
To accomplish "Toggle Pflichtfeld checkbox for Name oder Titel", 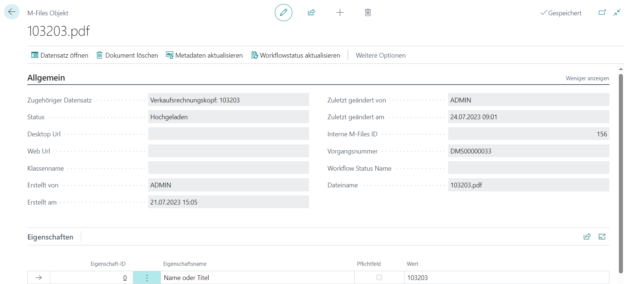I will coord(379,277).
